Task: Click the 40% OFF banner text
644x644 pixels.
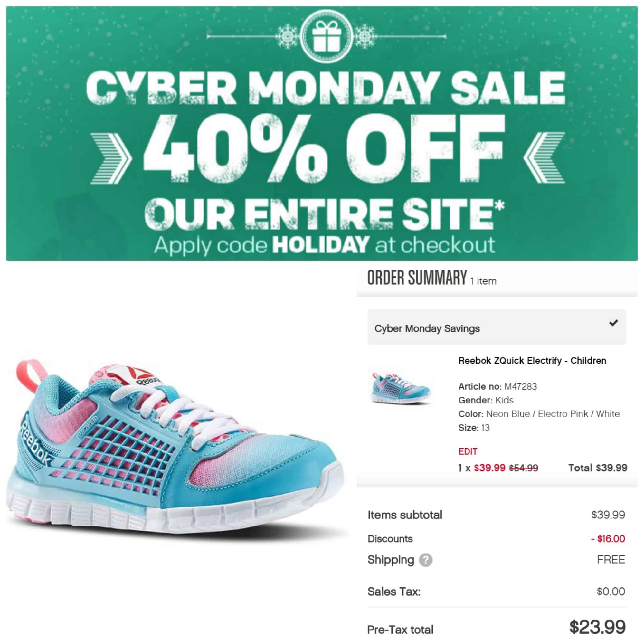Action: coord(323,153)
